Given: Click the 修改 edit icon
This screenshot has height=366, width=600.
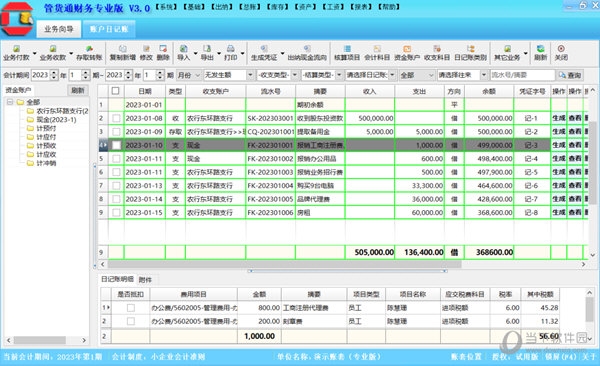Looking at the screenshot, I should click(146, 53).
